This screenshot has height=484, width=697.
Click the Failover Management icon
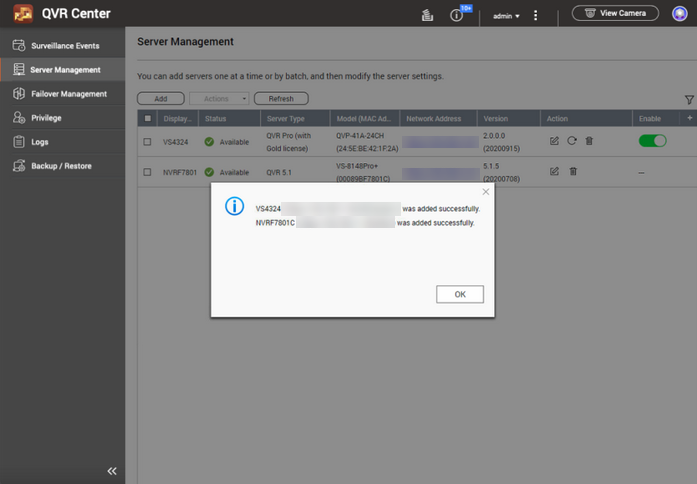click(19, 93)
